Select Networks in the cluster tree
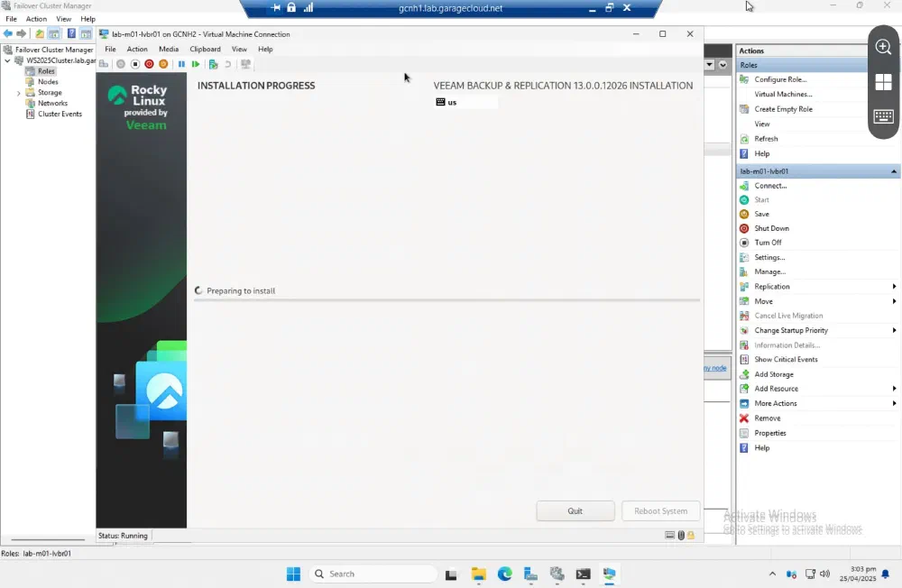902x588 pixels. tap(52, 103)
